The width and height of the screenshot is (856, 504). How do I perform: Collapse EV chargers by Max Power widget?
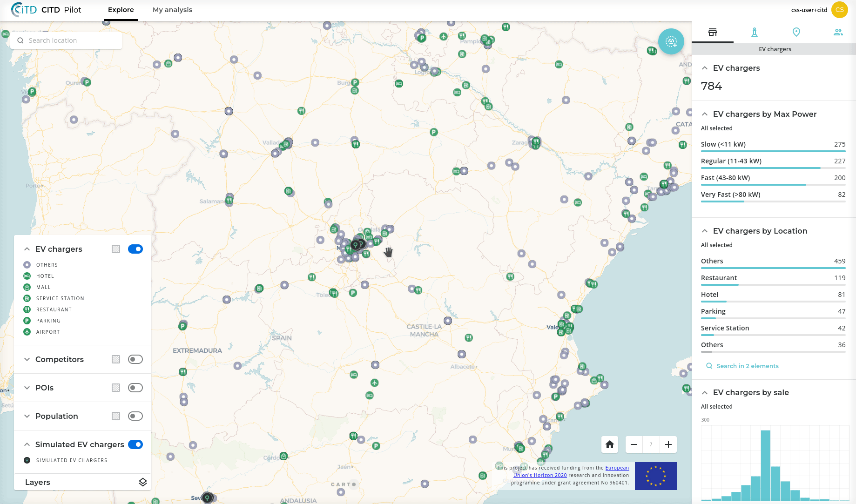705,114
